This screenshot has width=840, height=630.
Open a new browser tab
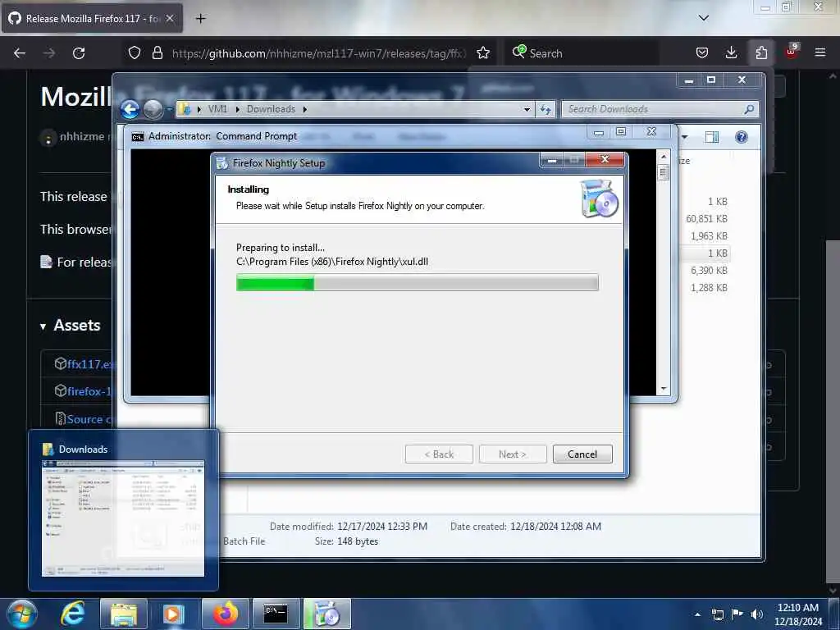coord(201,18)
